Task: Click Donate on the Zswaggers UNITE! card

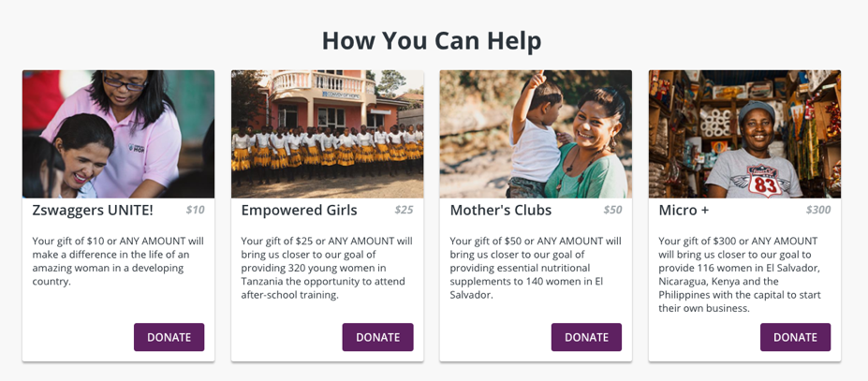Action: pyautogui.click(x=169, y=337)
